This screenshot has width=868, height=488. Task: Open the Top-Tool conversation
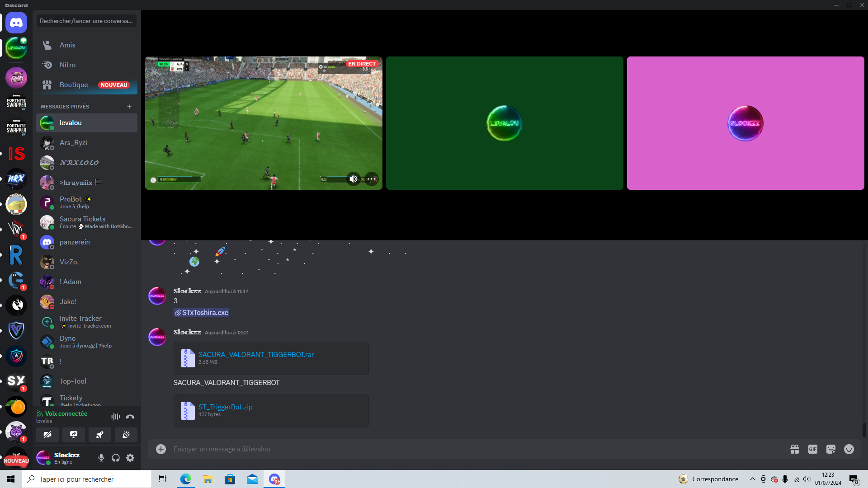(x=87, y=381)
